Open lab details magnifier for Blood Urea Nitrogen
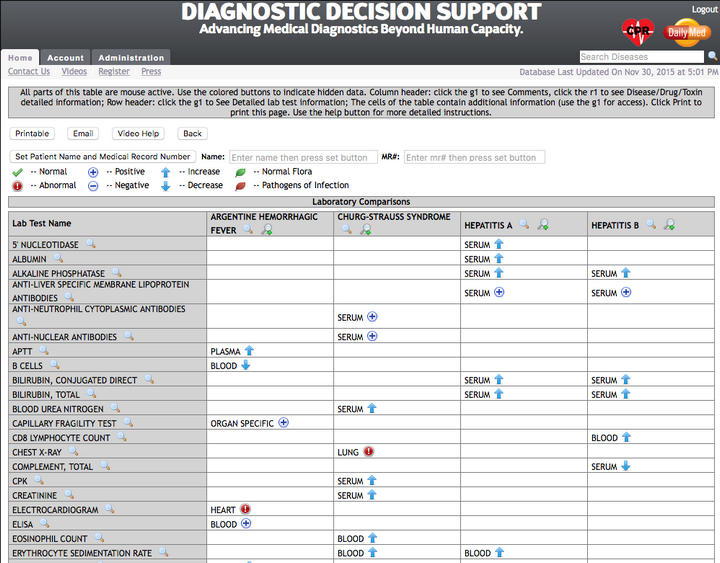 (x=115, y=408)
